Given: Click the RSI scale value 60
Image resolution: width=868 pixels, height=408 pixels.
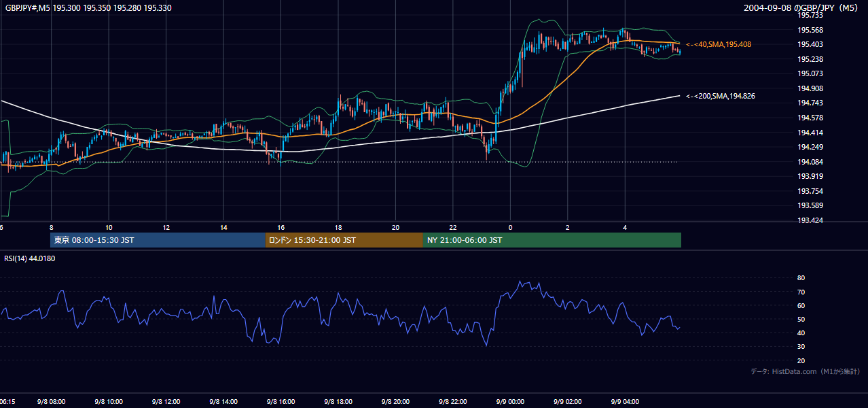Looking at the screenshot, I should pos(801,306).
